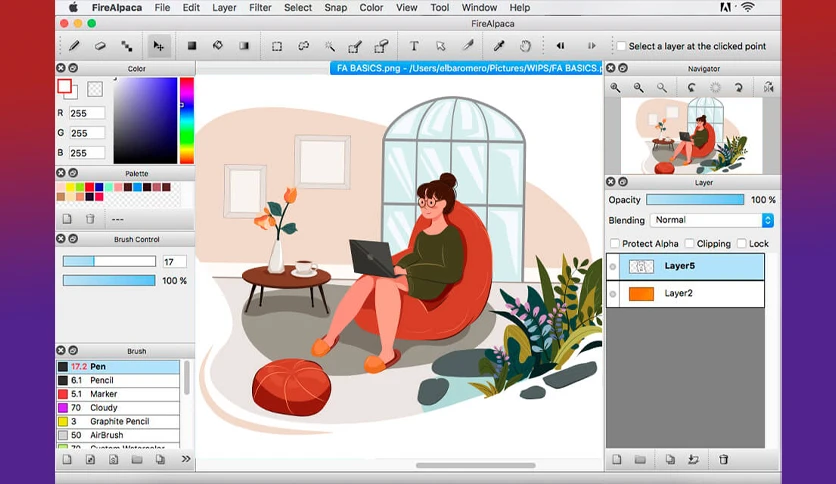Select the Text tool
836x484 pixels.
click(414, 46)
